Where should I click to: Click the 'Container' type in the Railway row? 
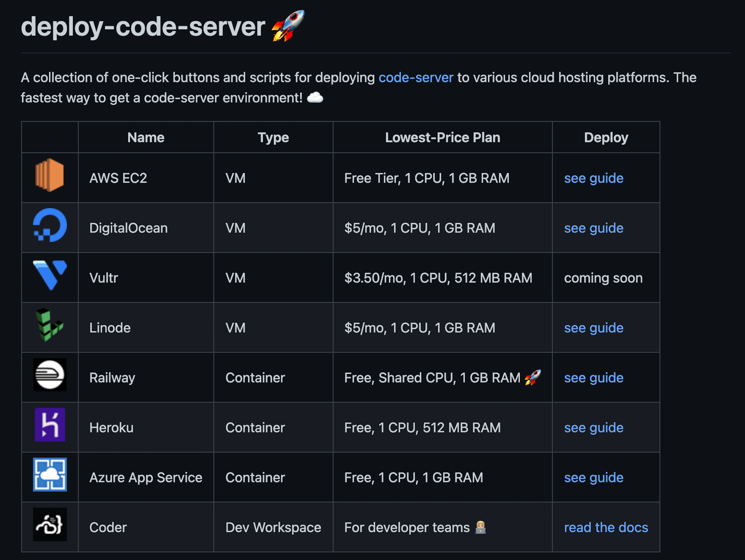click(255, 378)
